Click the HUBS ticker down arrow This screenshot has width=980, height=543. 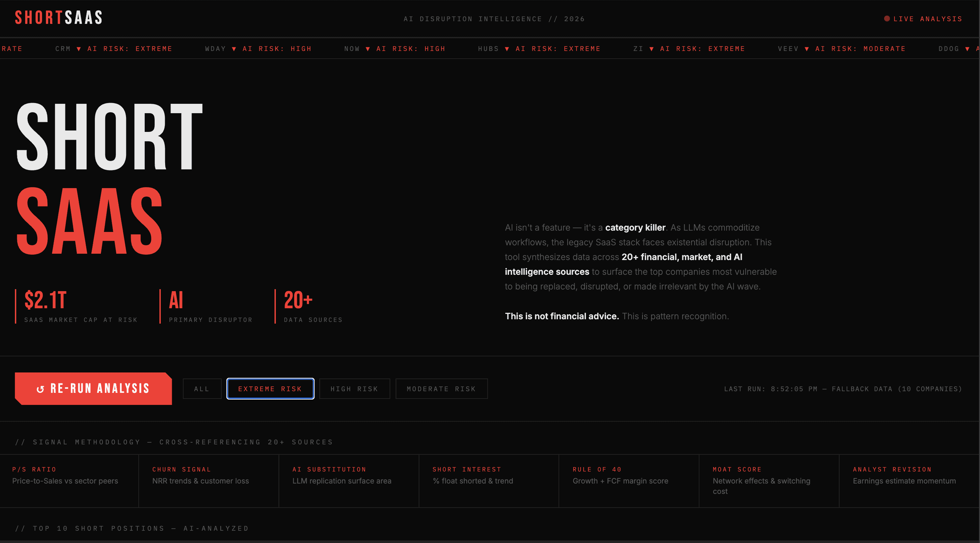pos(507,49)
